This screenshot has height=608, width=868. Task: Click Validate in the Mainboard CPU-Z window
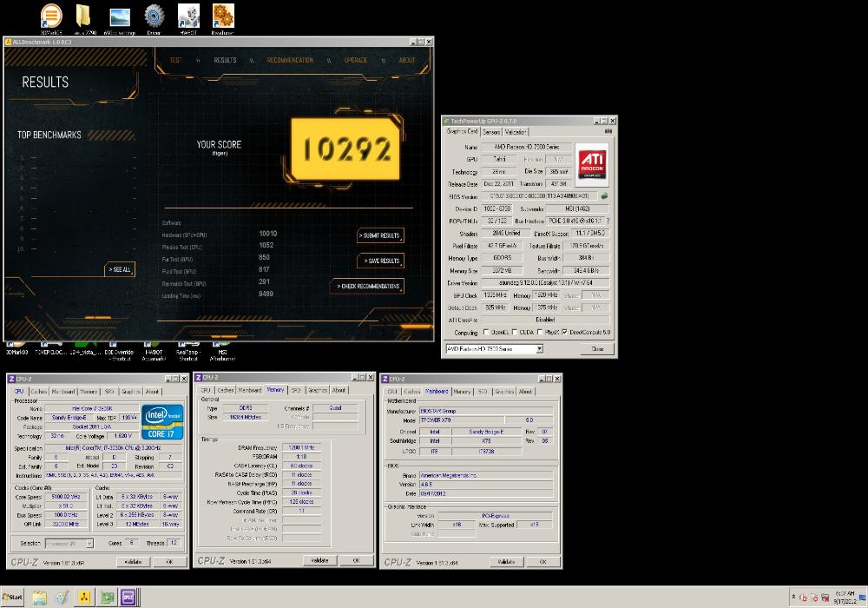tap(507, 561)
